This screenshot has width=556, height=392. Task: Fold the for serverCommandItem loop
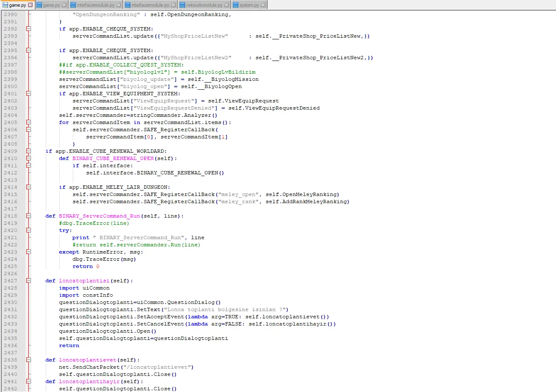(28, 122)
